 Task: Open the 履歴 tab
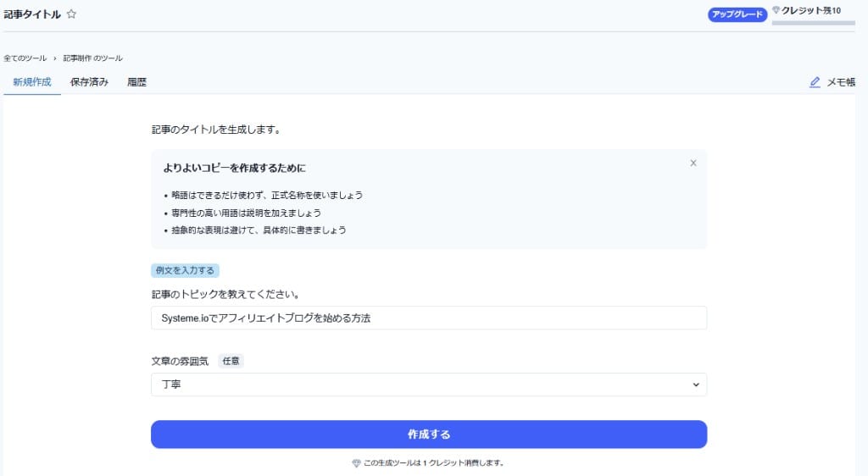(x=136, y=82)
